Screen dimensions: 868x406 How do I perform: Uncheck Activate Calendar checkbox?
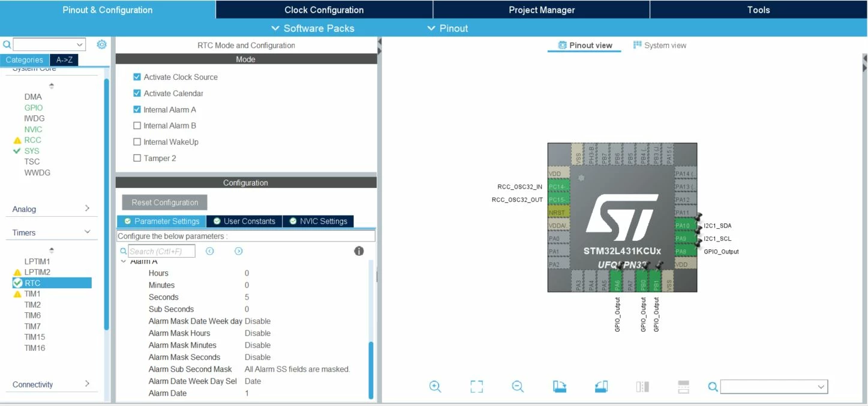pyautogui.click(x=137, y=93)
